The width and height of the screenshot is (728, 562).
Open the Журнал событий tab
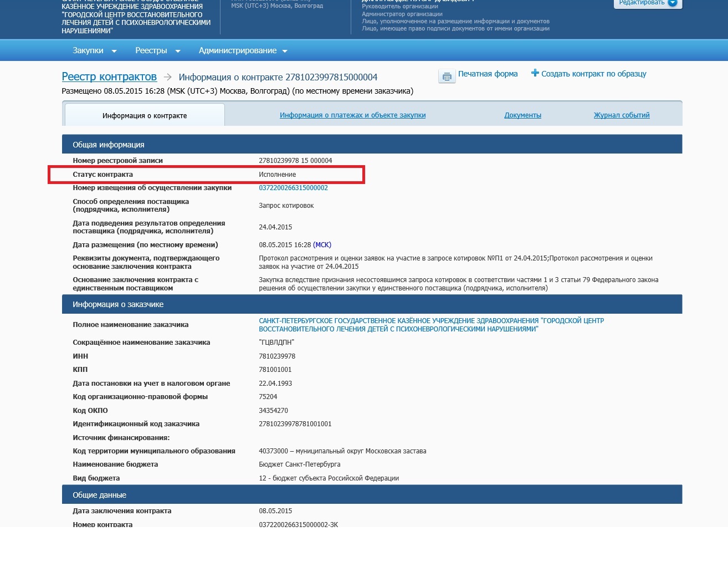[x=622, y=115]
